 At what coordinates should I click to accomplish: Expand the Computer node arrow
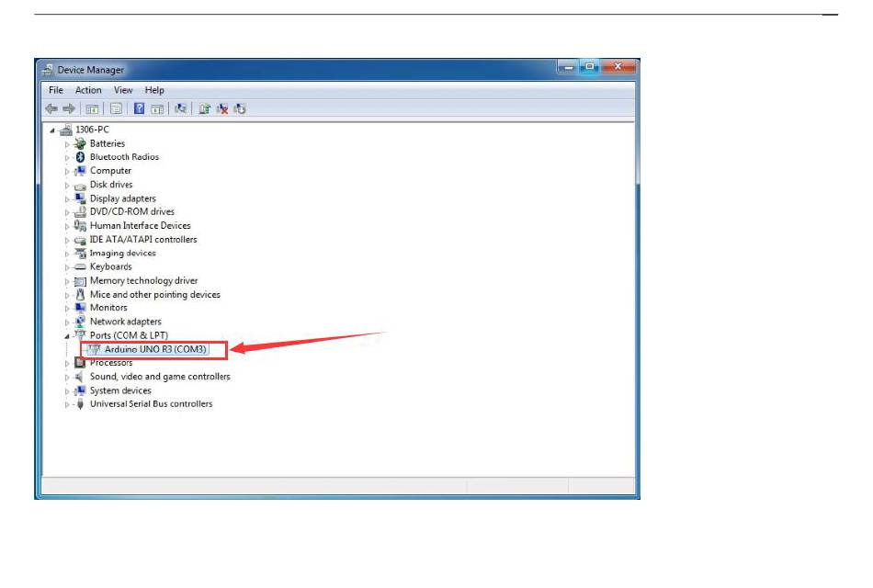click(x=67, y=172)
